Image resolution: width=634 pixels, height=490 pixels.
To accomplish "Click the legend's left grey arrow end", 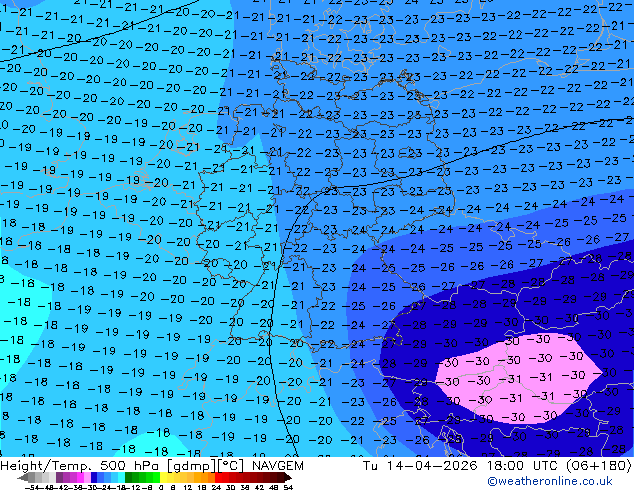I will (x=23, y=477).
